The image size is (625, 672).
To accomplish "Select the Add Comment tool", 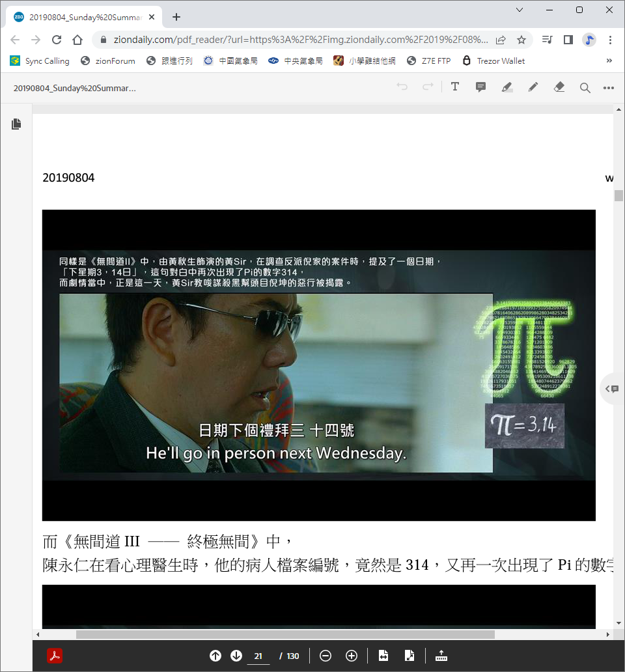I will (480, 87).
